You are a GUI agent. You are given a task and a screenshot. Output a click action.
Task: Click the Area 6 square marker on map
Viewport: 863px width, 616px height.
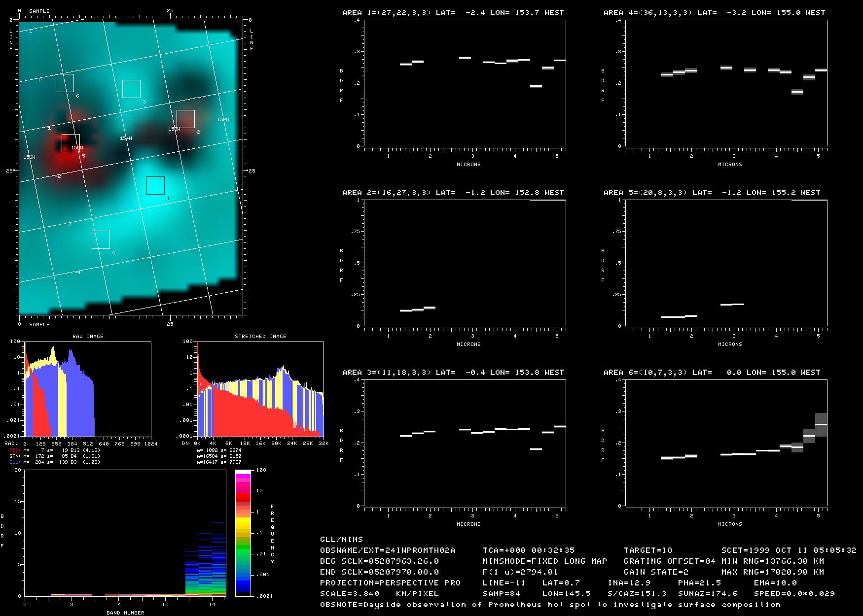65,83
